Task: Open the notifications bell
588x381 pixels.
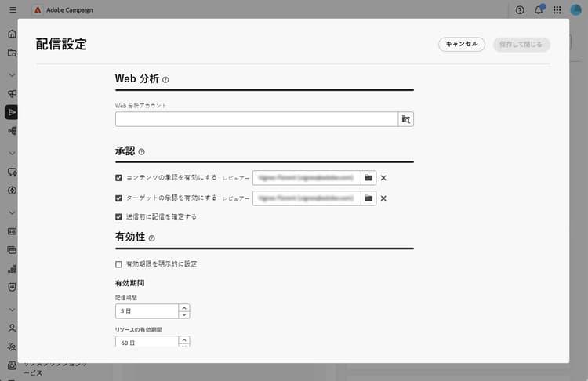Action: (539, 10)
